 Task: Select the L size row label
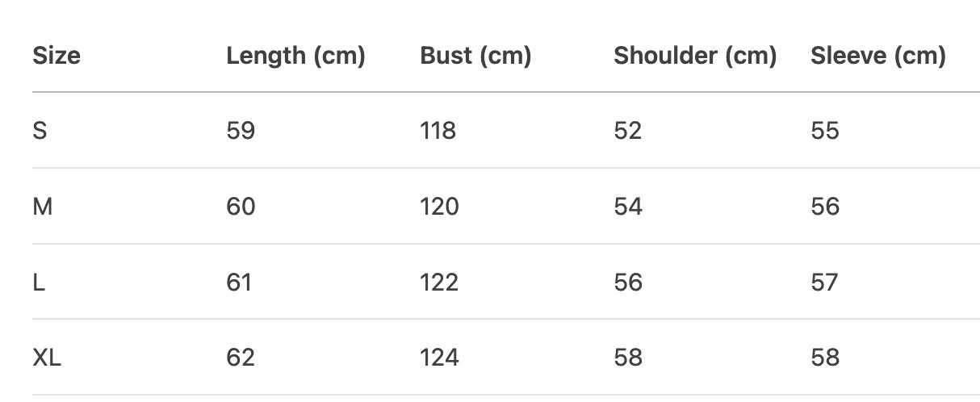[38, 283]
